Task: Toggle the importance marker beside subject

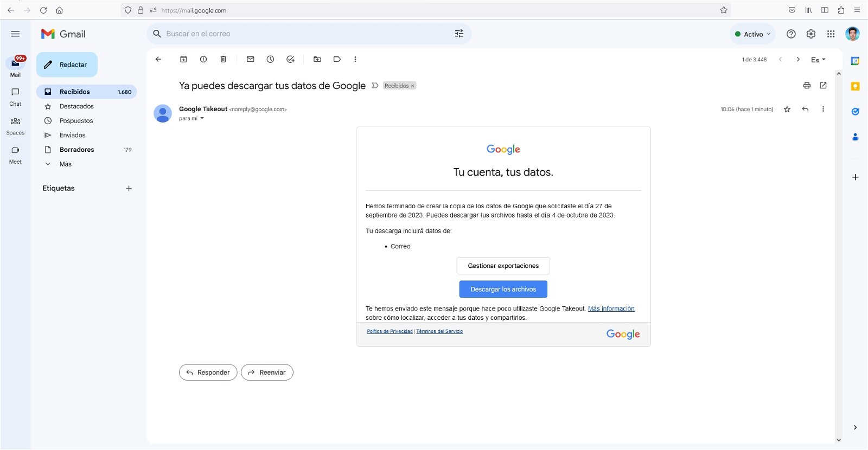Action: click(375, 86)
